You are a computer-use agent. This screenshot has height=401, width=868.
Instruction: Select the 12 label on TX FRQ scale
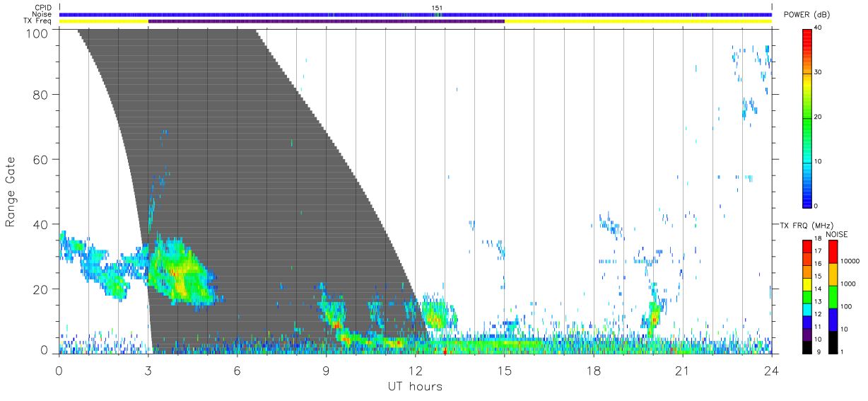pos(817,314)
